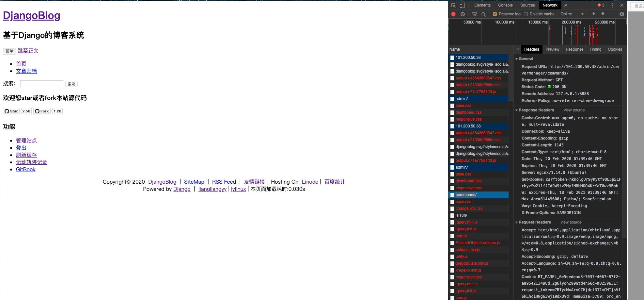Open the Online throttling dropdown
The width and height of the screenshot is (644, 300).
[572, 14]
